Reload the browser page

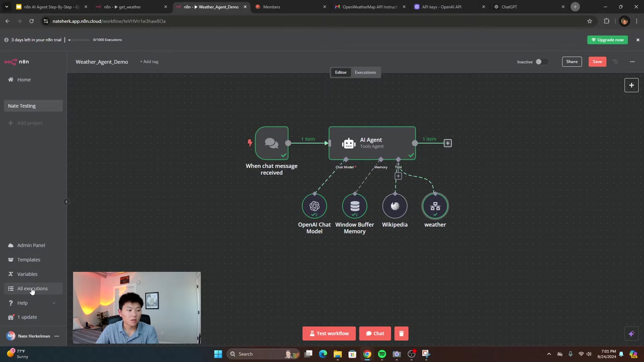[32, 21]
